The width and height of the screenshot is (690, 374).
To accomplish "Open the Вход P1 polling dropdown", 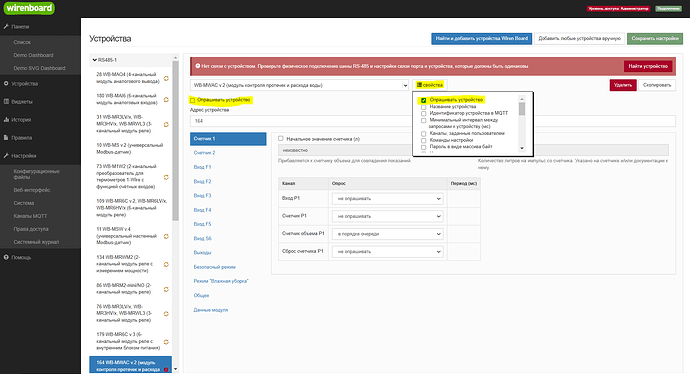I will click(x=388, y=198).
